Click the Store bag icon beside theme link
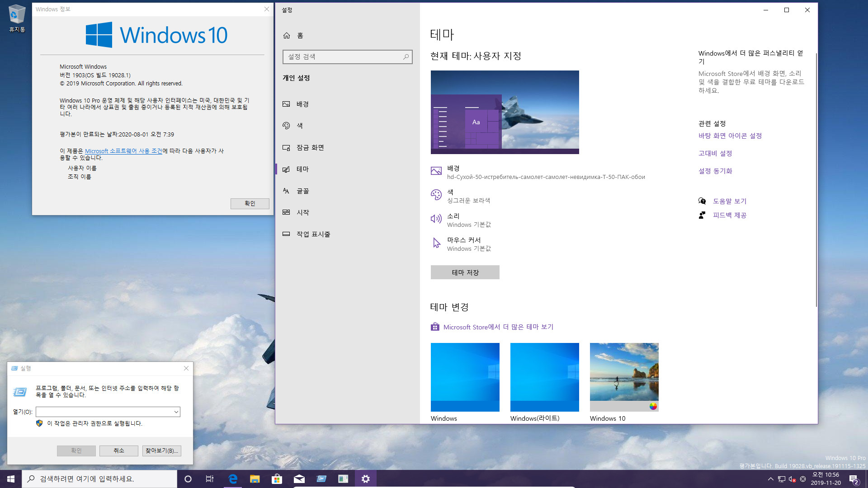The width and height of the screenshot is (868, 488). [435, 327]
